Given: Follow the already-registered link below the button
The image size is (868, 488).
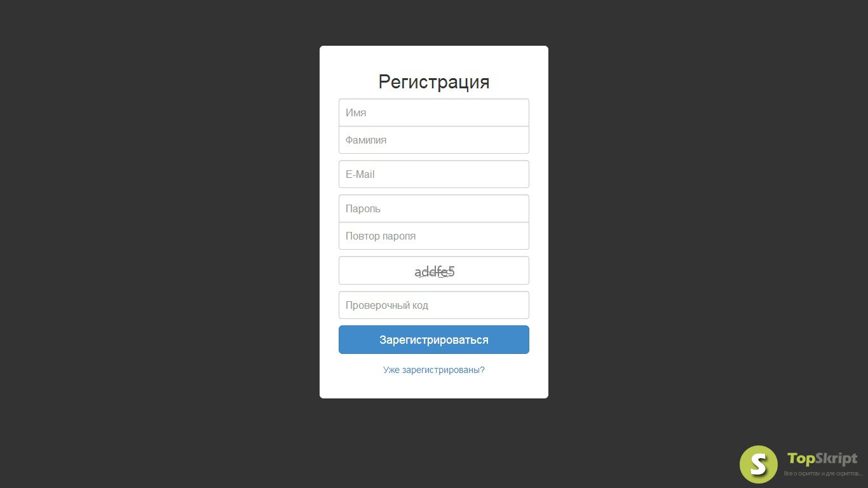Looking at the screenshot, I should (x=434, y=370).
